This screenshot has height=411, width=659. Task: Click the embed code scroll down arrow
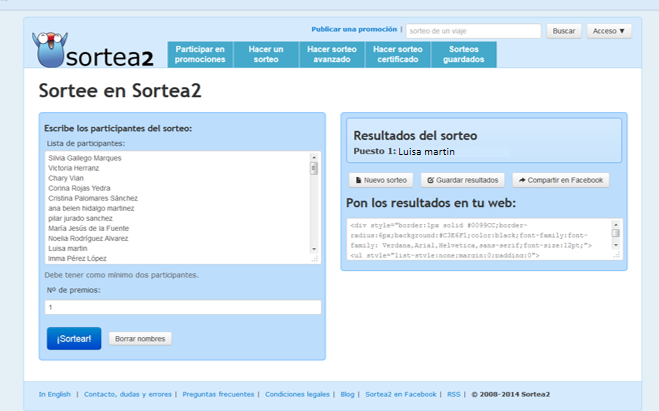tap(616, 245)
